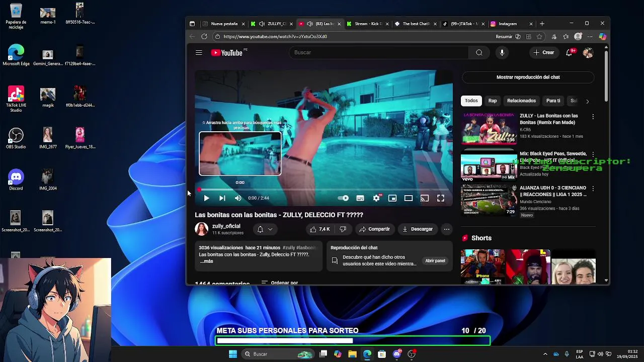
Task: Click YouTube search magnifier button
Action: point(479,52)
